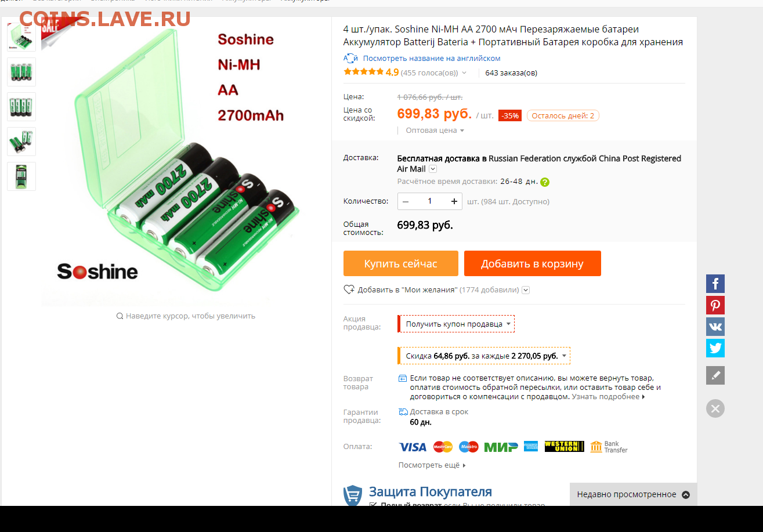
Task: Open the China Post shipping method dropdown
Action: point(433,169)
